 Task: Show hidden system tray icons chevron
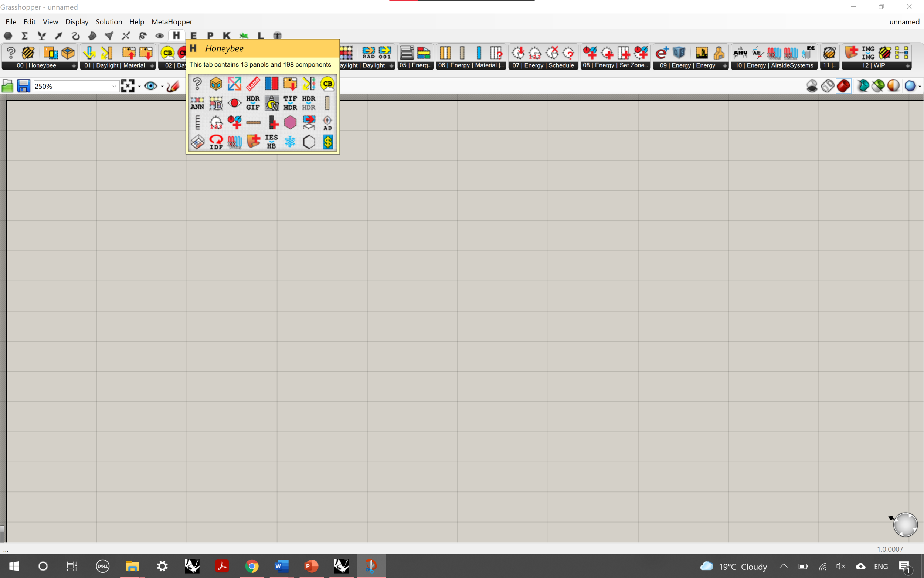point(784,566)
